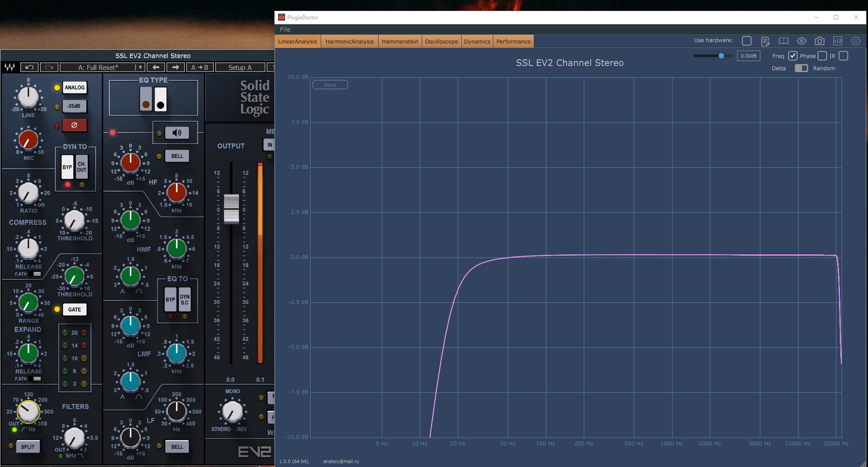This screenshot has height=467, width=868.
Task: Toggle the LF BELL button
Action: (177, 447)
